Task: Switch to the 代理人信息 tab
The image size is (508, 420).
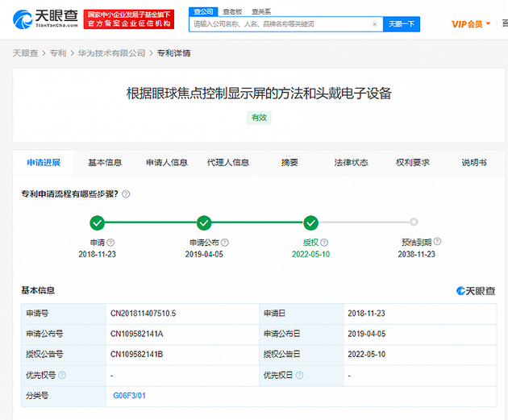Action: coord(228,163)
